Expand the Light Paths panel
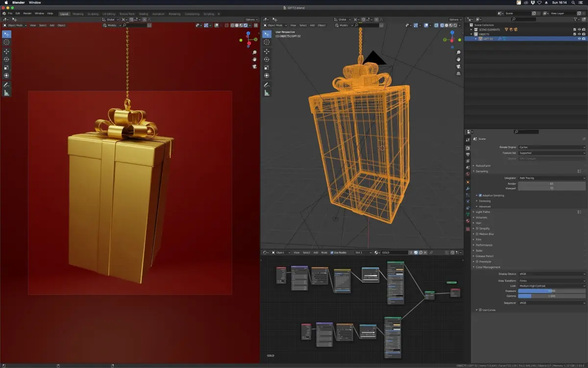The width and height of the screenshot is (588, 368). click(x=483, y=212)
